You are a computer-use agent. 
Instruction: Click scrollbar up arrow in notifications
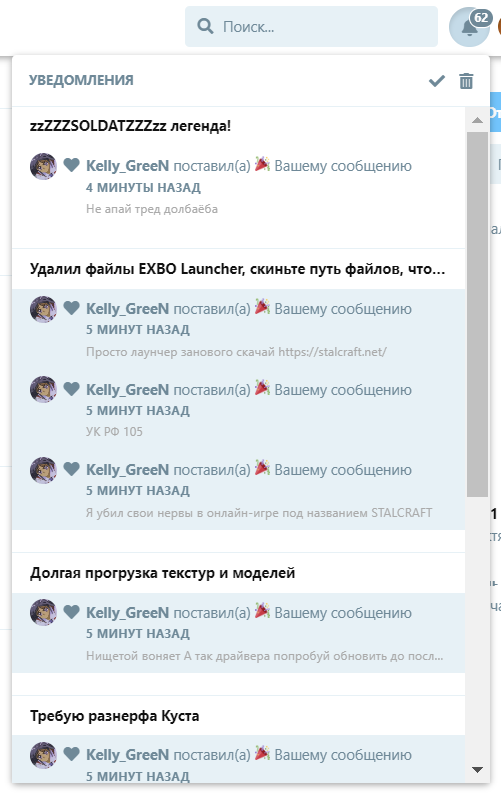477,120
